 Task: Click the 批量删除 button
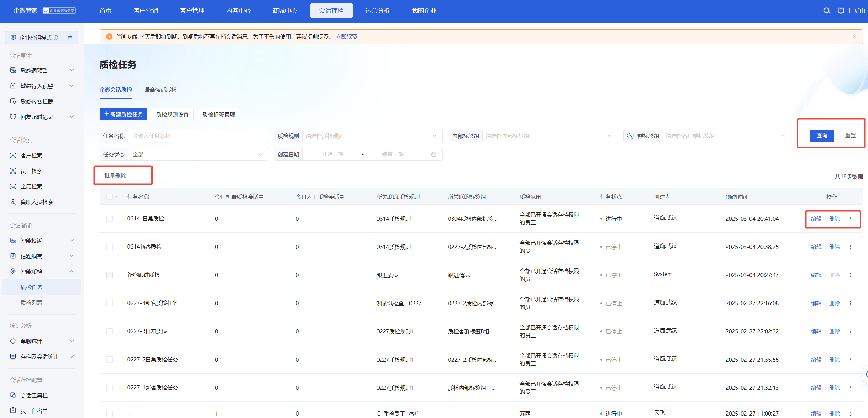115,176
